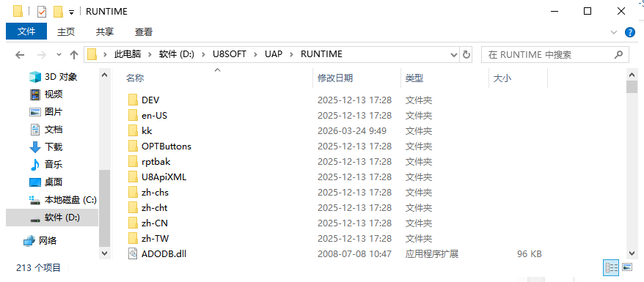The image size is (644, 282).
Task: Open 网络 in navigation pane
Action: [x=40, y=240]
